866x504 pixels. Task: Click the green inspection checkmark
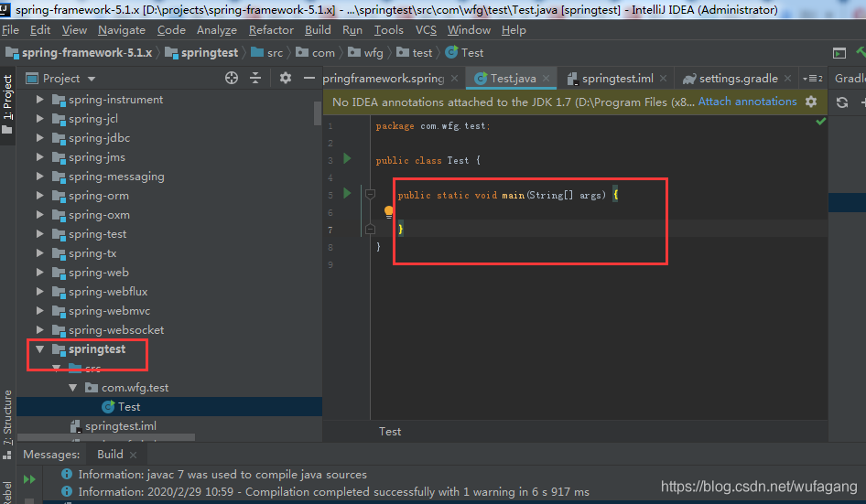tap(821, 121)
